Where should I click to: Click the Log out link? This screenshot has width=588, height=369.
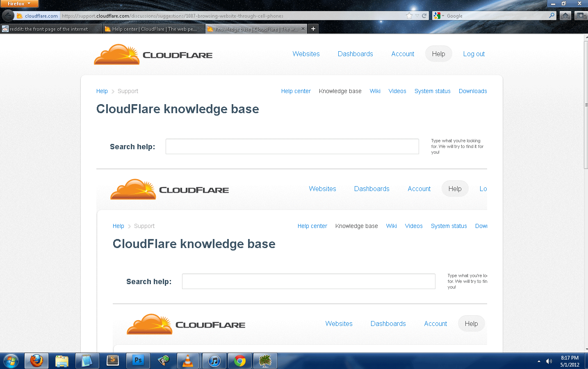pyautogui.click(x=474, y=54)
